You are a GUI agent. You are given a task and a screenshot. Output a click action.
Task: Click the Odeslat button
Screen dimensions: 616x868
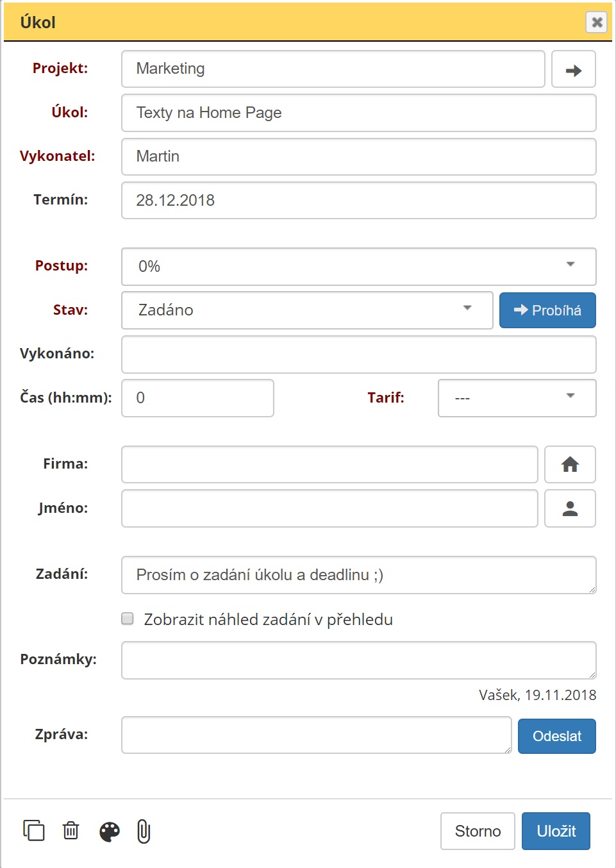[557, 736]
